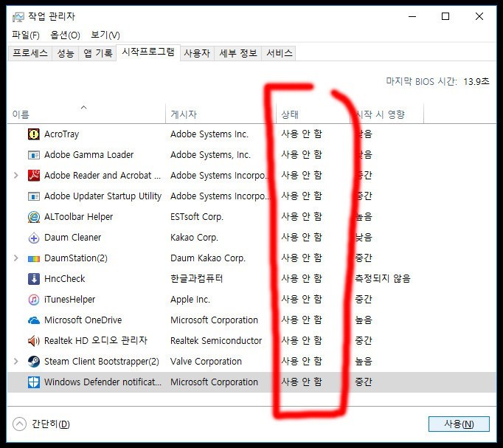Viewport: 503px width, 448px height.
Task: Select the iTunesHelper name
Action: click(69, 300)
